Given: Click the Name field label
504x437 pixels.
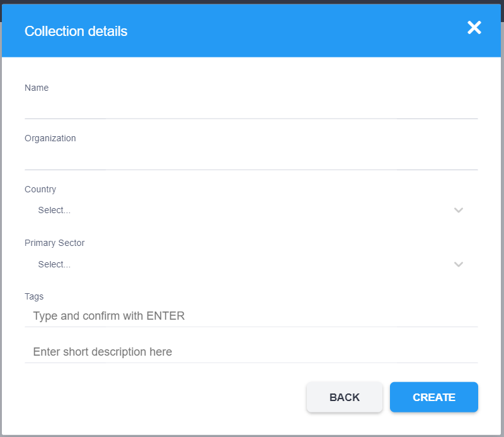Looking at the screenshot, I should tap(37, 88).
